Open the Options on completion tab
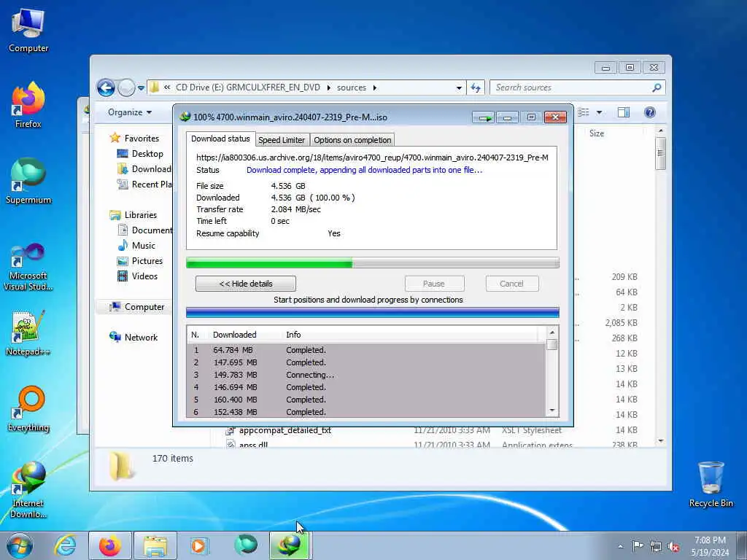This screenshot has height=560, width=747. tap(352, 140)
